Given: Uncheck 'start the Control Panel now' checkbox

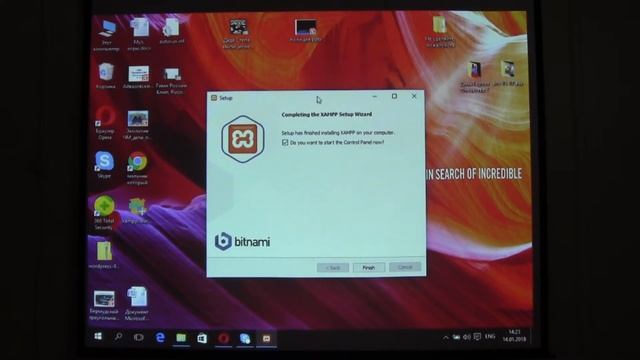Looking at the screenshot, I should (285, 142).
